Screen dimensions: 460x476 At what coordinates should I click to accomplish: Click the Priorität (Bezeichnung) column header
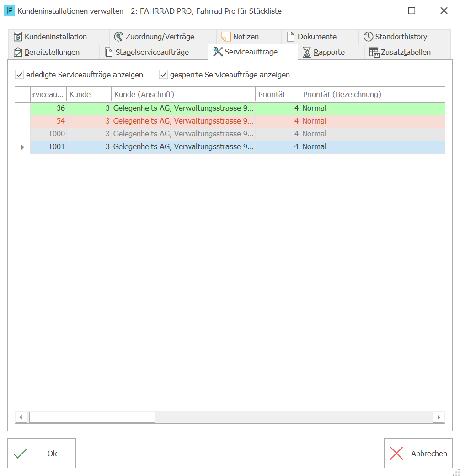coord(372,94)
